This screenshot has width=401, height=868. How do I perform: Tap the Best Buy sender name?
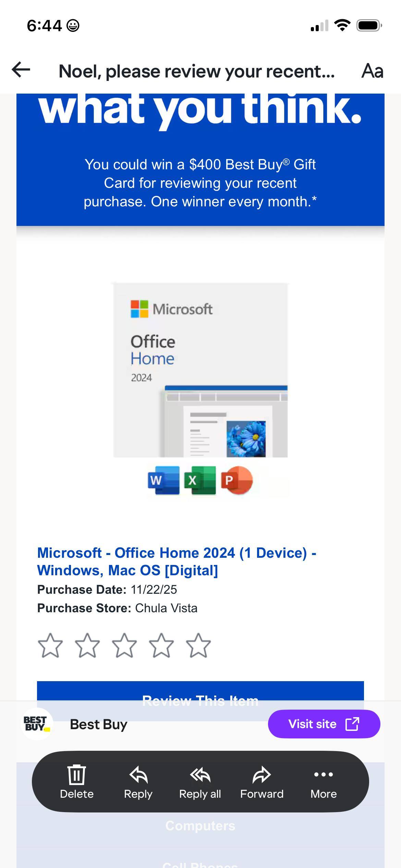(x=98, y=724)
